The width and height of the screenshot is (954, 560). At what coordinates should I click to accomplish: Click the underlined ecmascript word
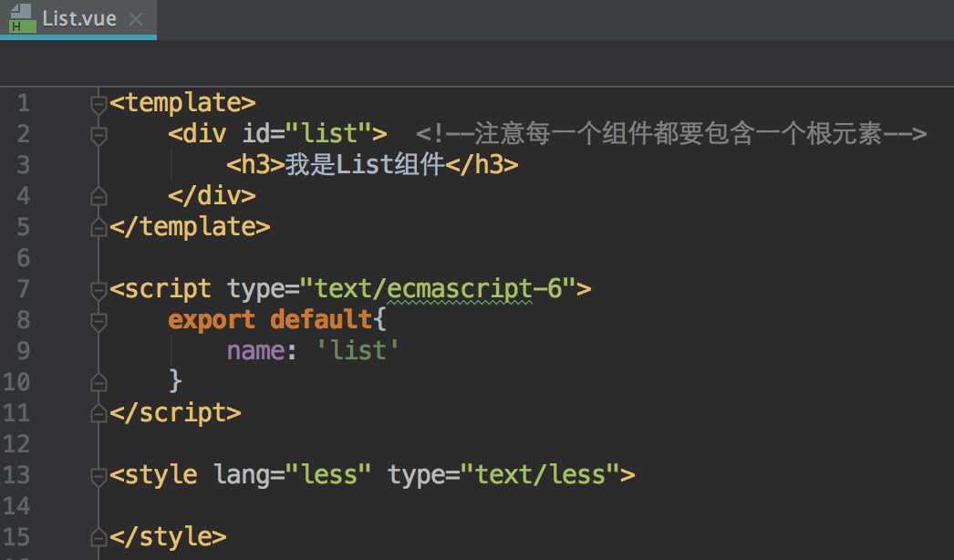(x=460, y=289)
